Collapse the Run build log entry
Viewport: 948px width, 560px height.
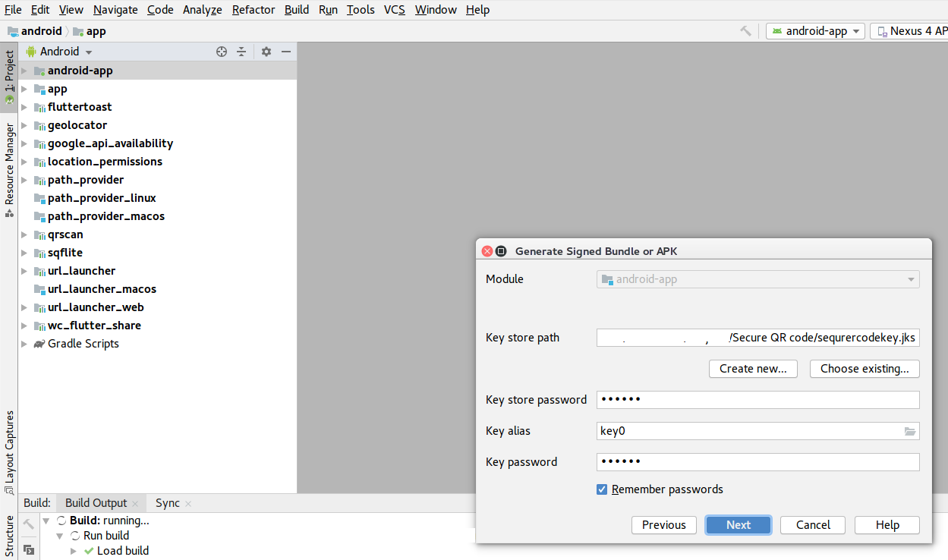[59, 535]
